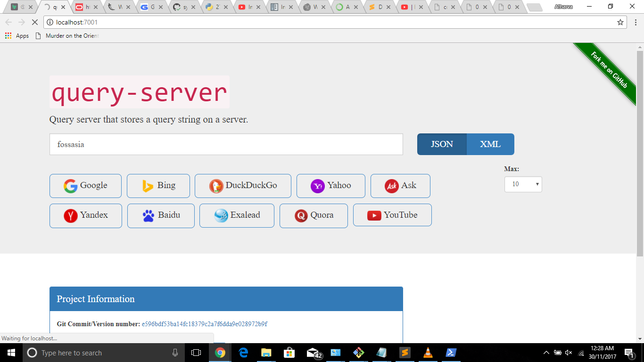
Task: Click the Atharva profile button
Action: [564, 7]
